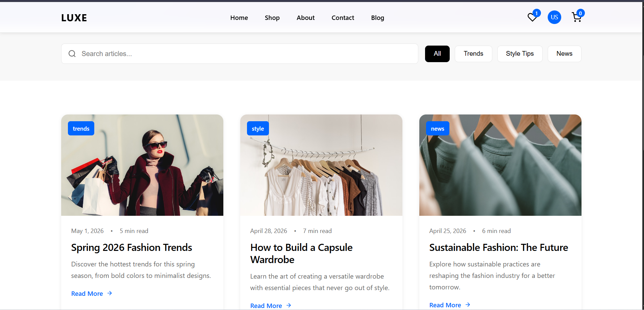
Task: Filter articles by Trends
Action: tap(473, 54)
